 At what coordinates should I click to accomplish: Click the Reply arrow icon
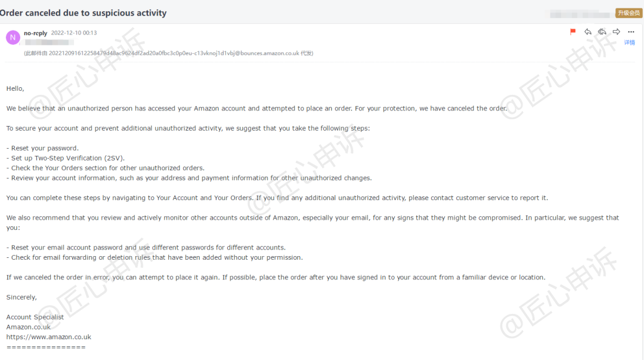click(x=588, y=32)
